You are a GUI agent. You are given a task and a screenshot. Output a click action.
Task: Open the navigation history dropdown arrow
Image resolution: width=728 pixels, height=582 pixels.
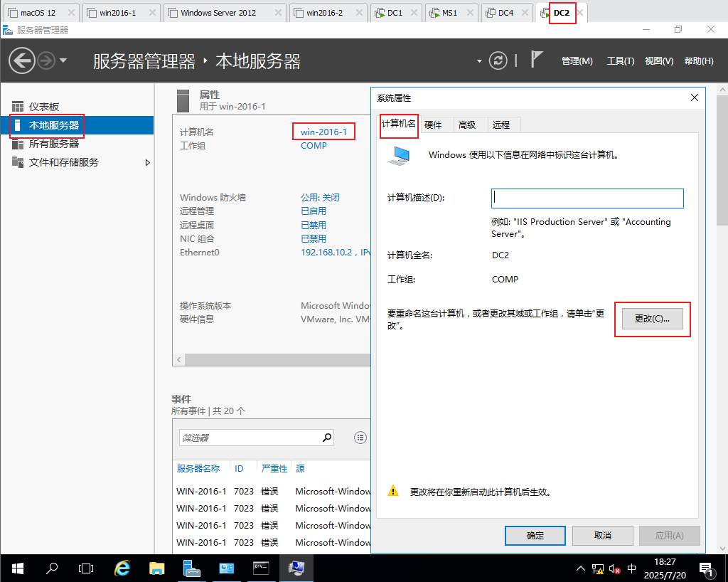pos(63,60)
